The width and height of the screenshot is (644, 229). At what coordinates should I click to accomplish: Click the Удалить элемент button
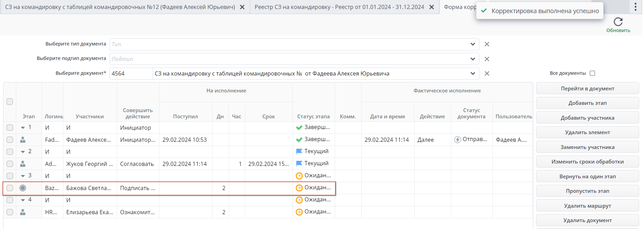(x=588, y=132)
